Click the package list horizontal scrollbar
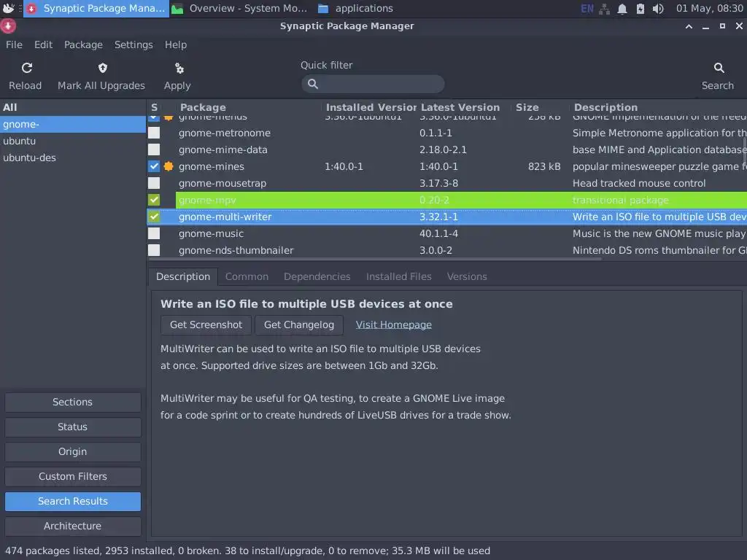 pyautogui.click(x=374, y=259)
